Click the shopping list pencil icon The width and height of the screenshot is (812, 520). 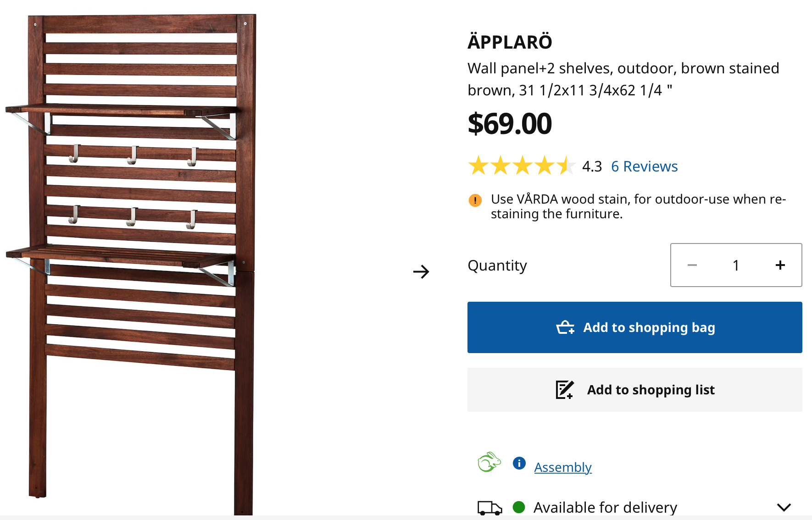(x=565, y=390)
